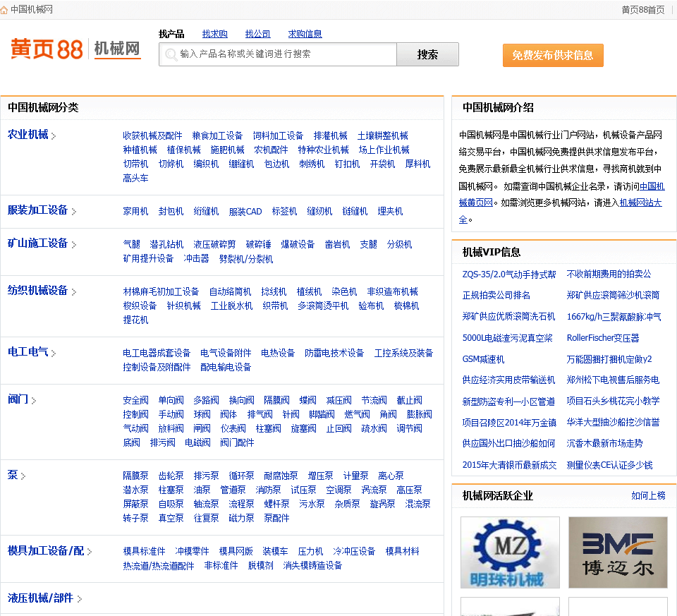Open 真空泵 link
This screenshot has height=616, width=677.
(x=171, y=519)
